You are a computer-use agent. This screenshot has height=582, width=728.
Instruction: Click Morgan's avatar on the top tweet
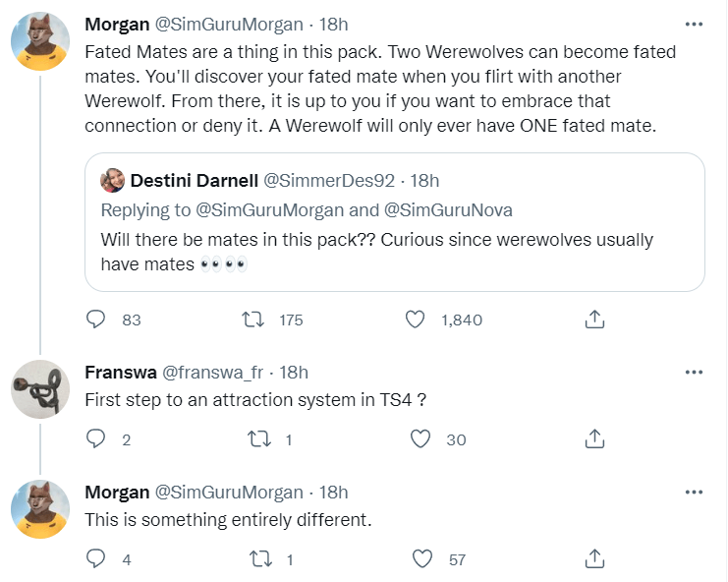click(x=39, y=41)
